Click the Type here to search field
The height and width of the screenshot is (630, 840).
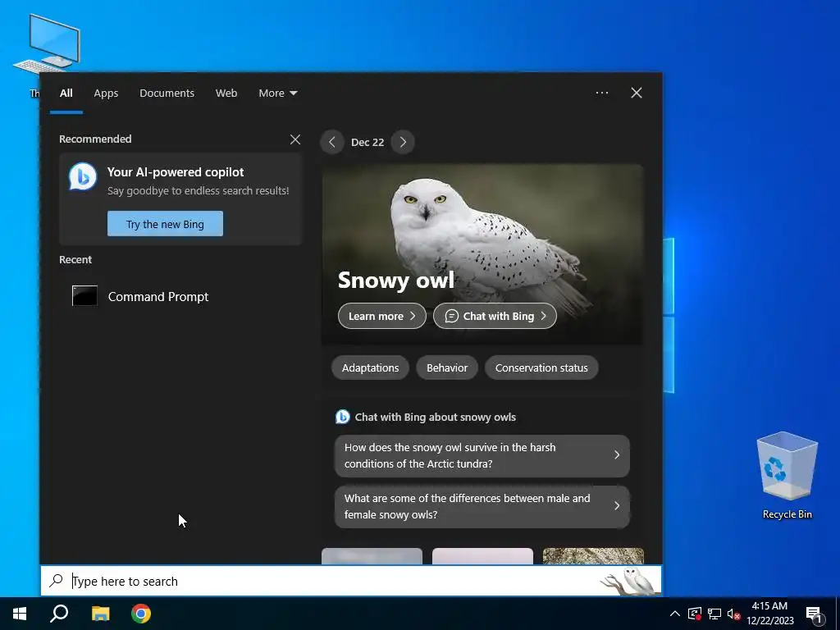click(351, 581)
